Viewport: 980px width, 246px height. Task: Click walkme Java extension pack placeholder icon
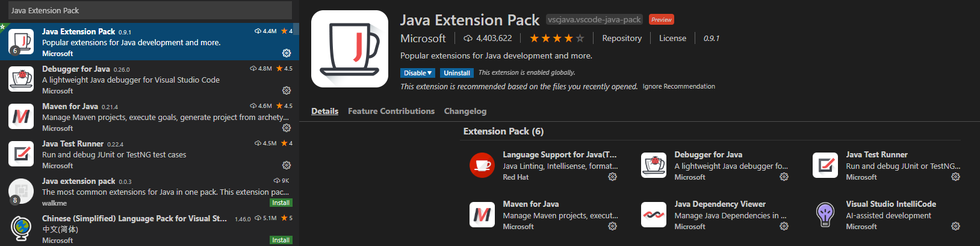point(21,191)
